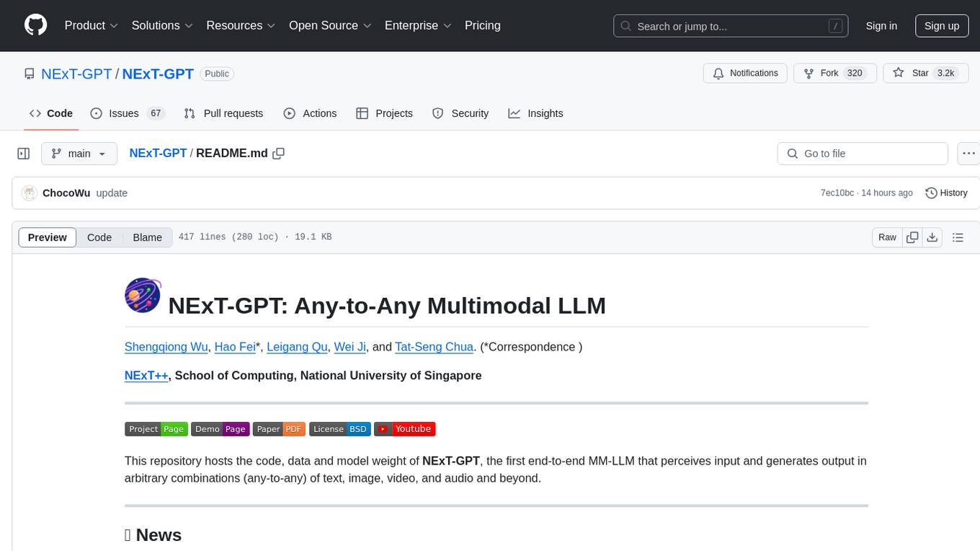Open the Insights tab
Image resolution: width=980 pixels, height=551 pixels.
pos(535,113)
